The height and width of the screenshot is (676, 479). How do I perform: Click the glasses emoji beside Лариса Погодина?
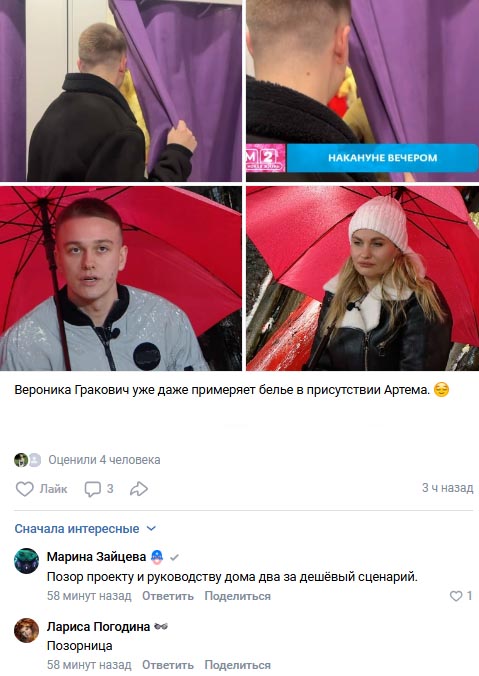tap(161, 626)
